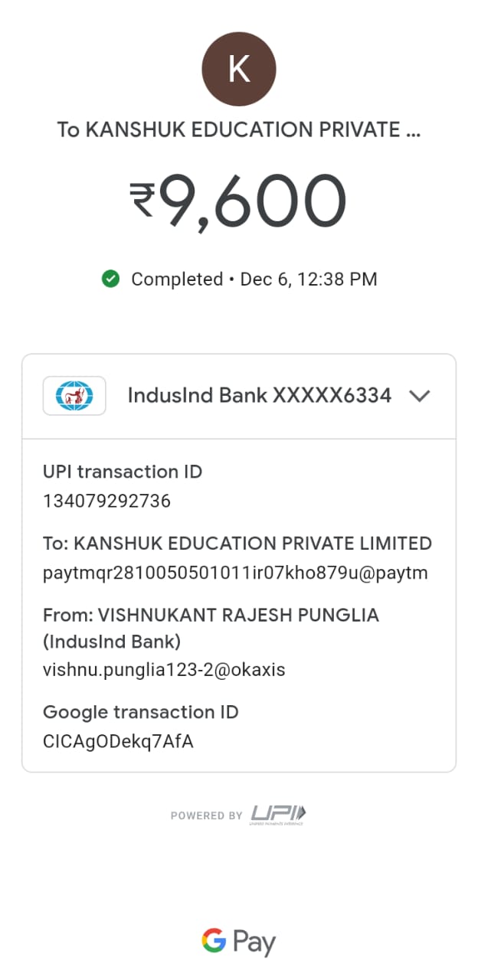478x980 pixels.
Task: Tap the Google G logo
Action: [x=214, y=941]
